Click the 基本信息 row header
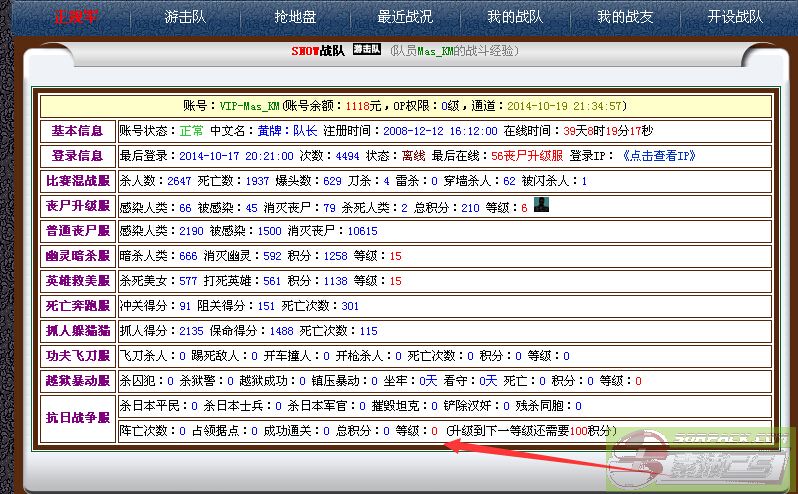 point(77,131)
